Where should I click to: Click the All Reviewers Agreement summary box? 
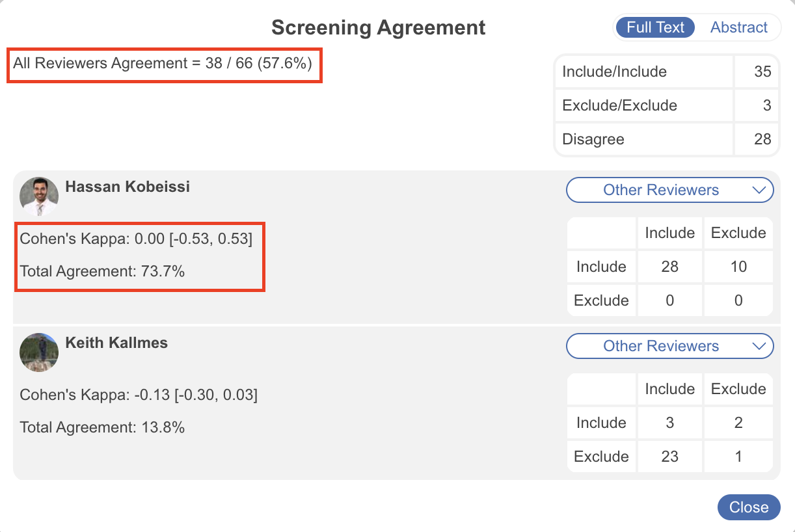click(x=164, y=64)
